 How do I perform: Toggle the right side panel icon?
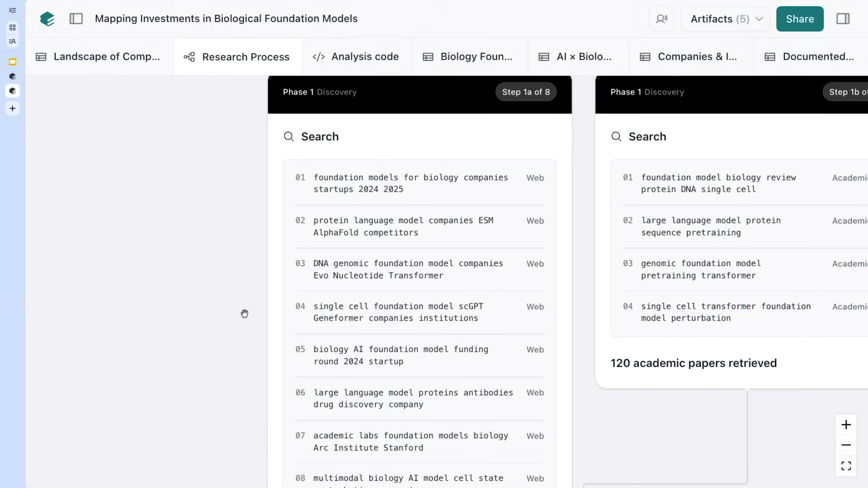click(843, 19)
